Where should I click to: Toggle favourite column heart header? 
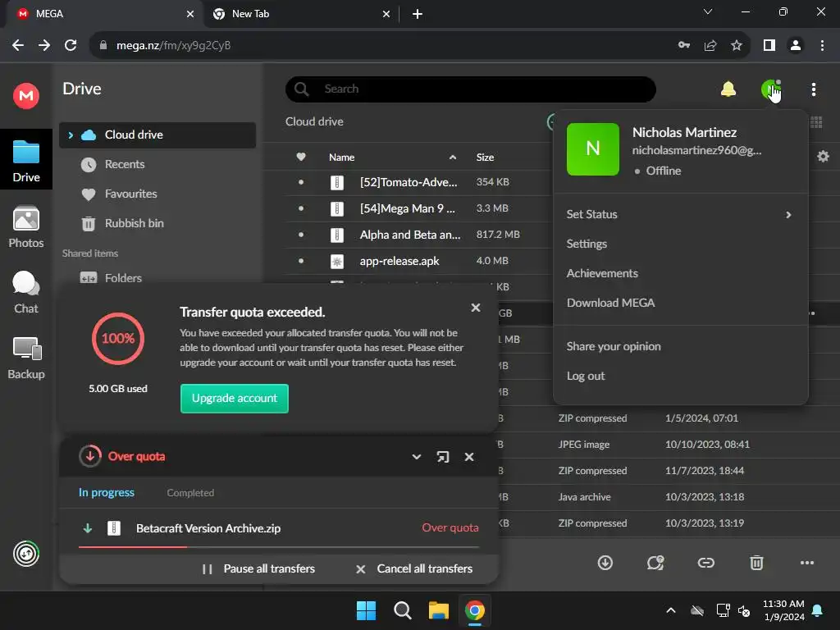tap(301, 157)
